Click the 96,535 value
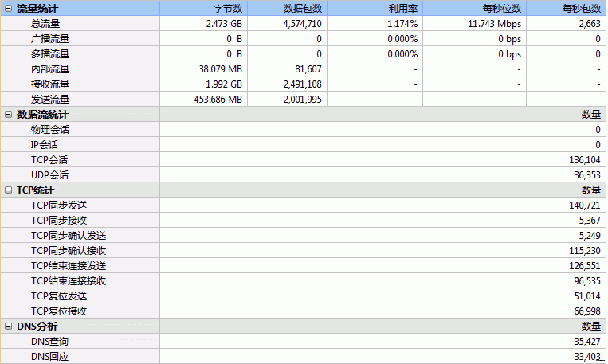Screen dimensions: 608x364 (587, 280)
